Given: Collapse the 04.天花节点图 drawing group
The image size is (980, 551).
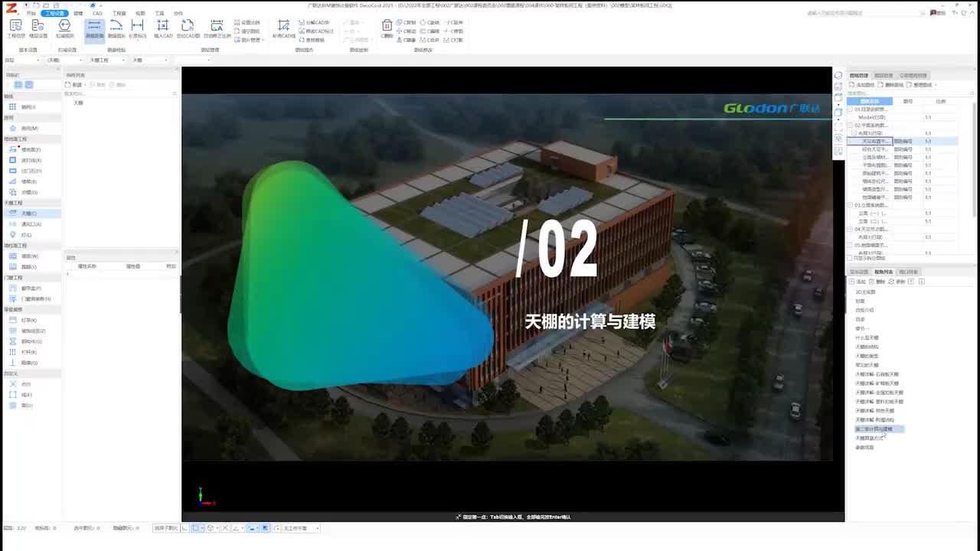Looking at the screenshot, I should (850, 229).
